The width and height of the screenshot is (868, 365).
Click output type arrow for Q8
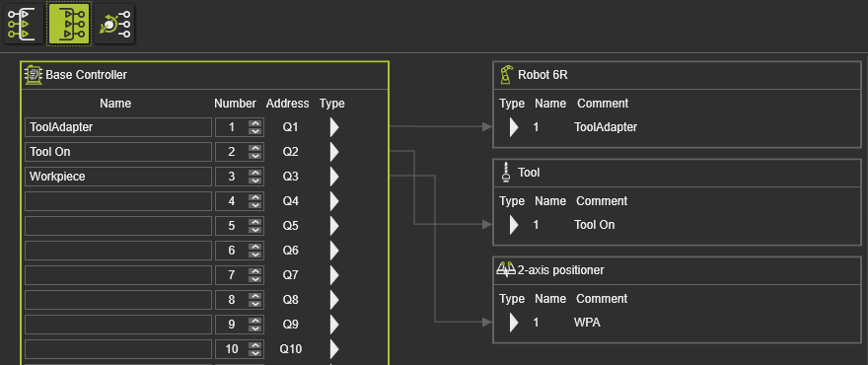coord(333,300)
